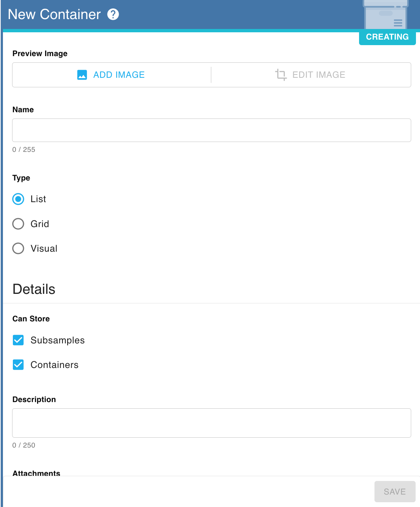Click the crop icon in Edit Image

[x=281, y=74]
